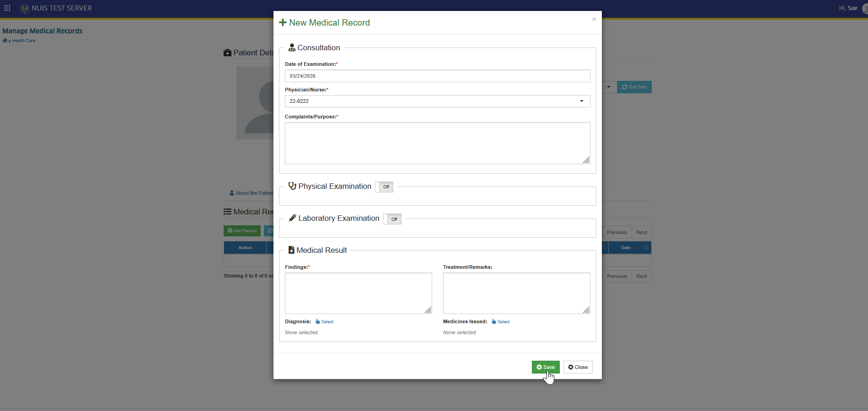Click the top Next pagination button

click(642, 232)
